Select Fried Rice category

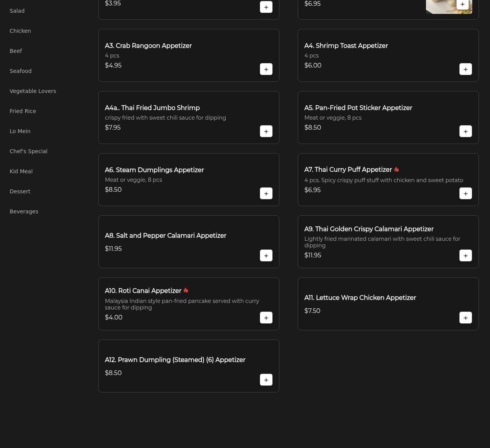[x=23, y=111]
